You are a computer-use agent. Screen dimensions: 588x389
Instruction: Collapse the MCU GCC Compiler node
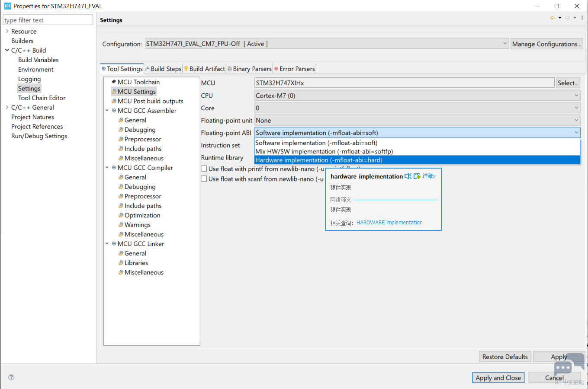pyautogui.click(x=107, y=168)
